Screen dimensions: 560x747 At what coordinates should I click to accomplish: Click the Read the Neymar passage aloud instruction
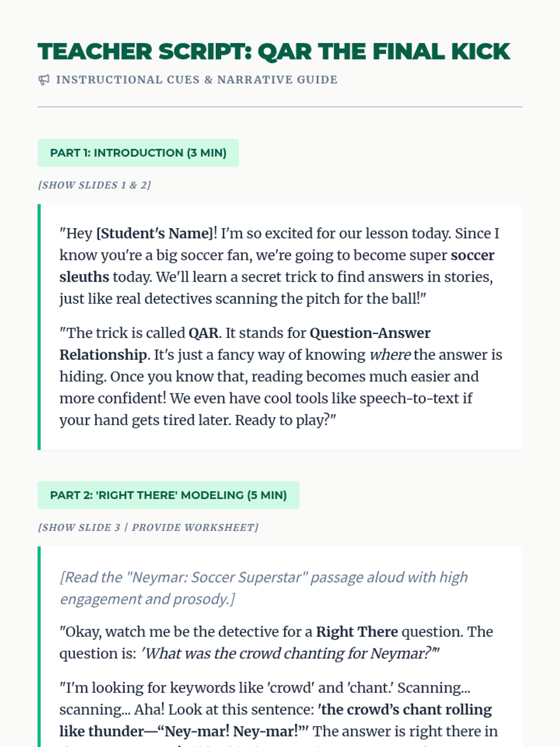(x=264, y=588)
